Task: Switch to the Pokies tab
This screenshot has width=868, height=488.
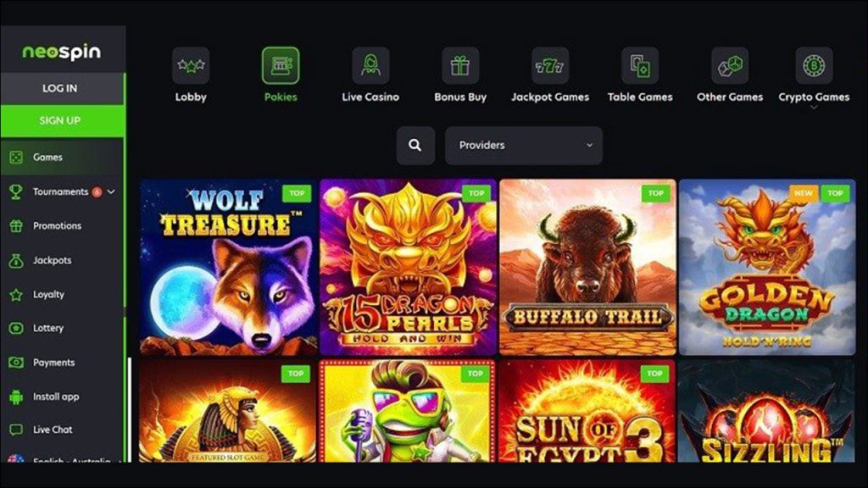Action: point(281,75)
